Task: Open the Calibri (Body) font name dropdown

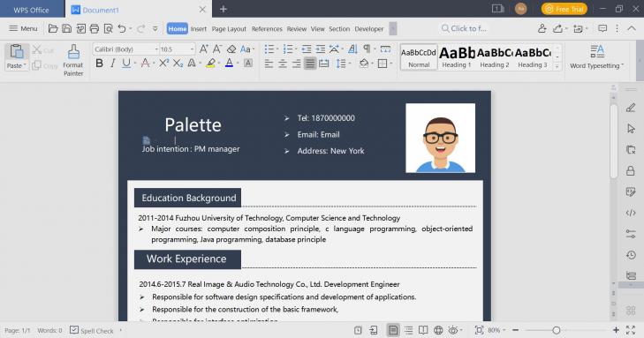Action: (x=156, y=49)
